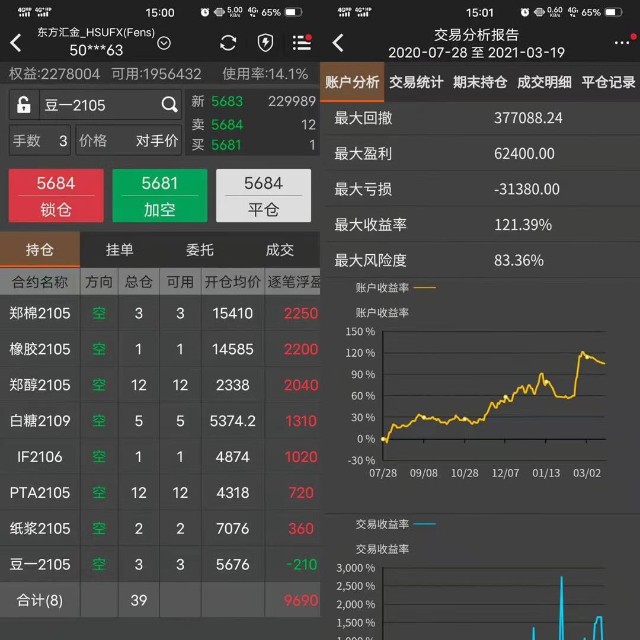The height and width of the screenshot is (640, 640).
Task: Click the 价格 对手价 price field
Action: click(x=129, y=140)
